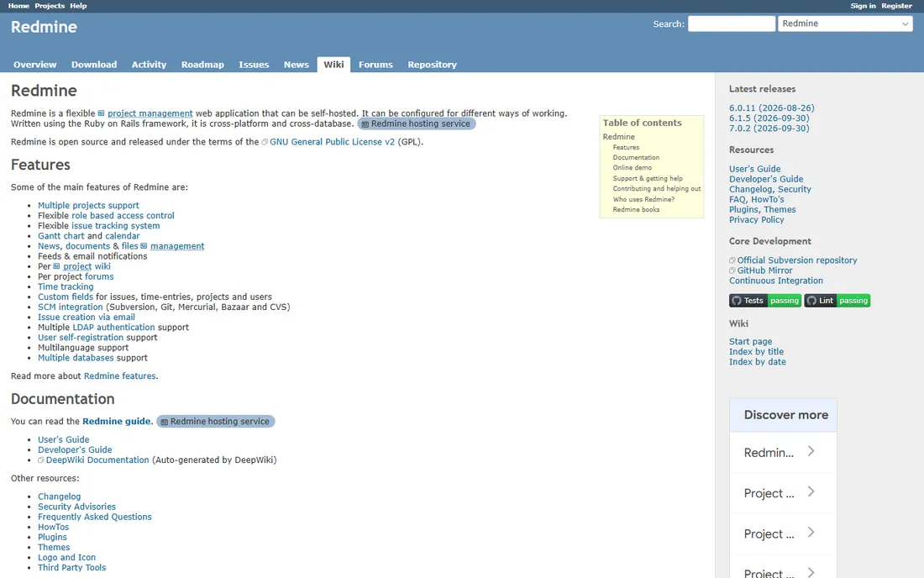Image resolution: width=924 pixels, height=578 pixels.
Task: Open the 7.0.2 release link
Action: pos(769,128)
